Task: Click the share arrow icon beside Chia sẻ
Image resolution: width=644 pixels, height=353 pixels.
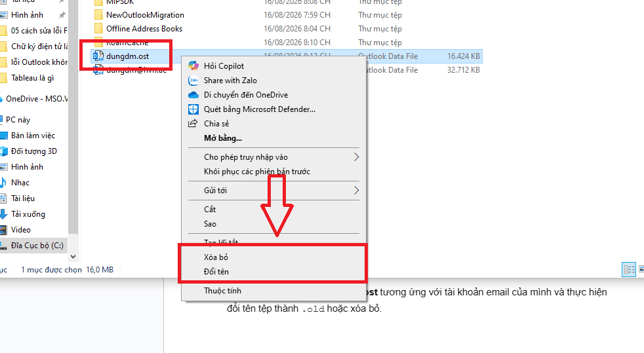Action: pos(193,123)
